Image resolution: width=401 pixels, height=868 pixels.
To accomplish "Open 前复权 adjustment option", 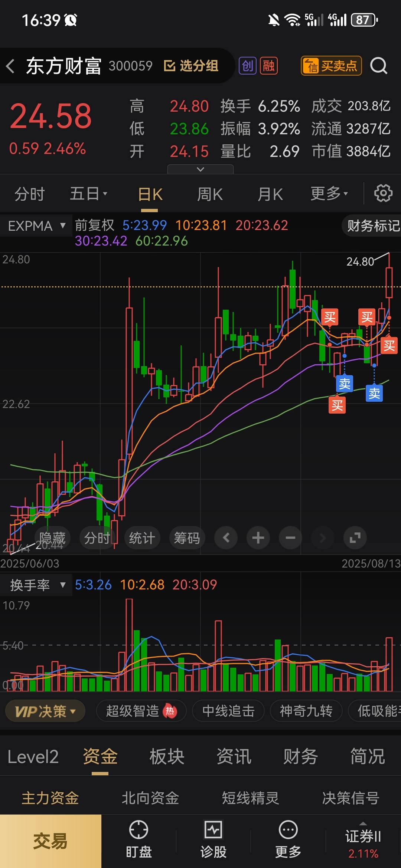I will [95, 225].
